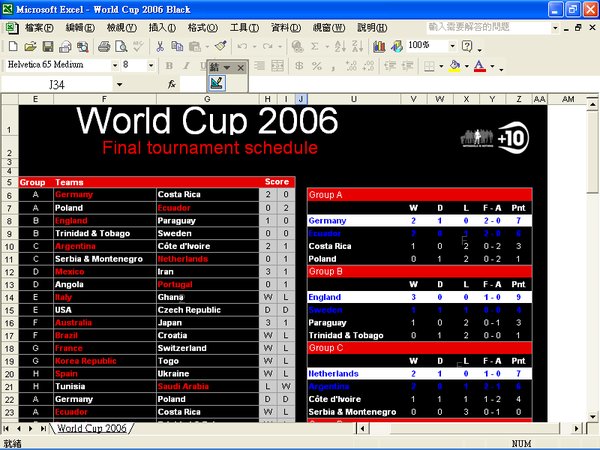Viewport: 600px width, 450px height.
Task: Expand the font size dropdown showing 8
Action: 151,66
